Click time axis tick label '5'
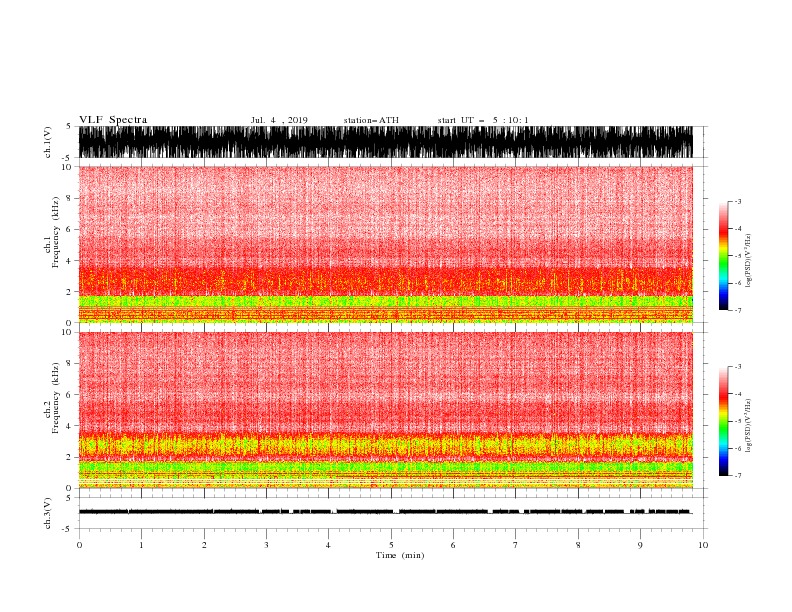Screen dimensions: 792x612 (391, 545)
